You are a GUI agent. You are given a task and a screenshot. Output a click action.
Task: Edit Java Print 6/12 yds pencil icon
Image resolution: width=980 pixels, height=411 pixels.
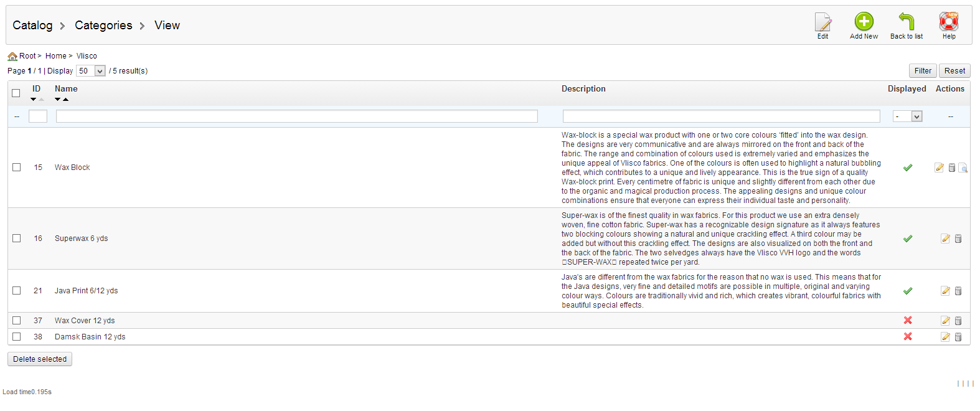coord(945,291)
